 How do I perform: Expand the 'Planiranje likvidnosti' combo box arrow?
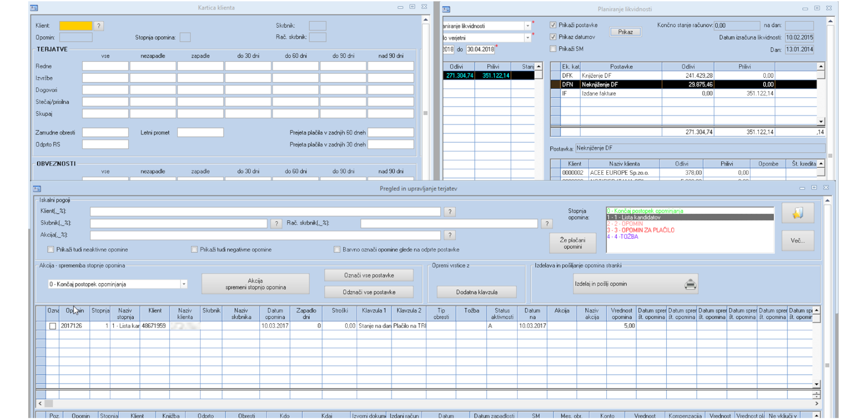pyautogui.click(x=527, y=26)
